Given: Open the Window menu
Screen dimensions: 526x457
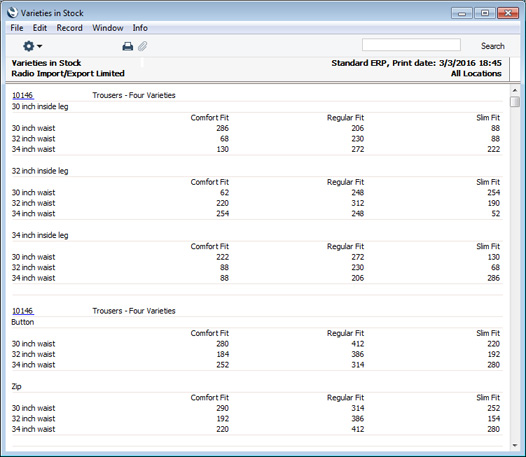Looking at the screenshot, I should 108,28.
